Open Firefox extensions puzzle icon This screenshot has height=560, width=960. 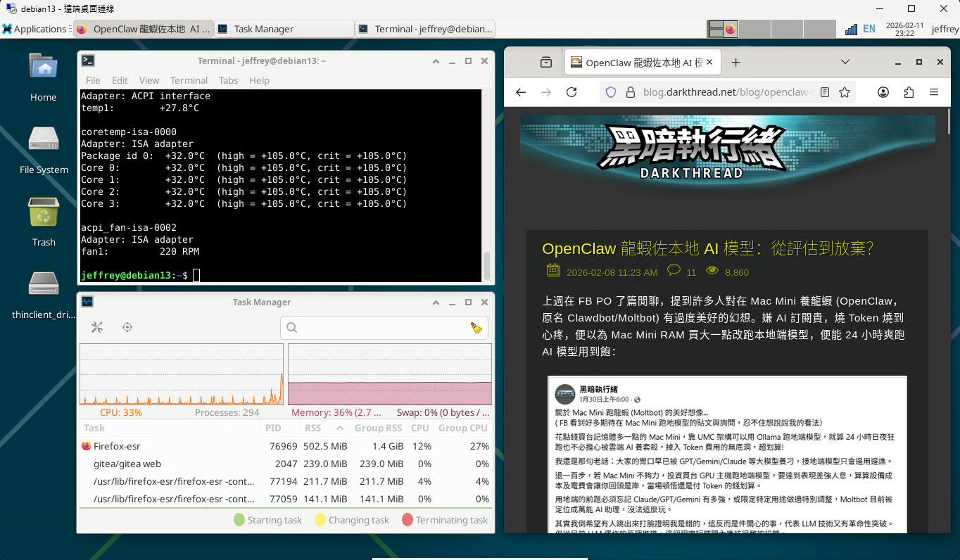pyautogui.click(x=909, y=92)
